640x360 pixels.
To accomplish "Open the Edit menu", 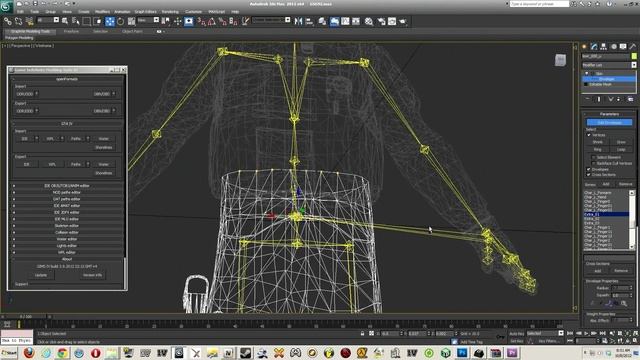I will 20,12.
